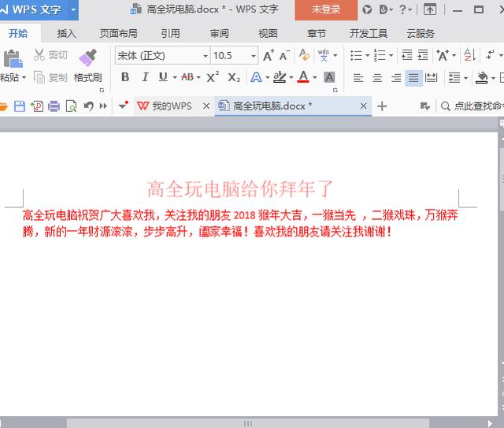The width and height of the screenshot is (504, 428).
Task: Open the 开始 ribbon tab
Action: pyautogui.click(x=18, y=33)
